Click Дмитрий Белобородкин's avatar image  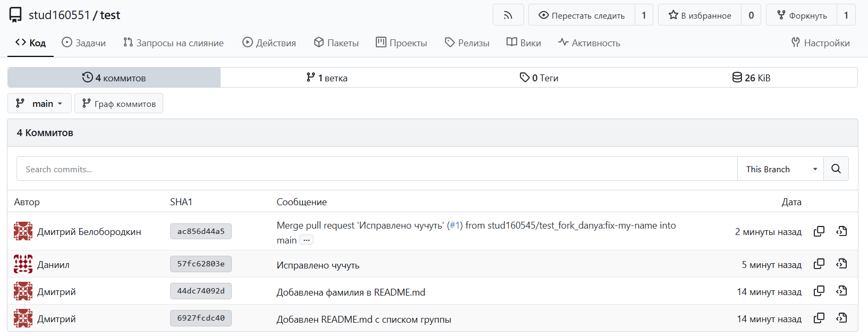[x=23, y=231]
